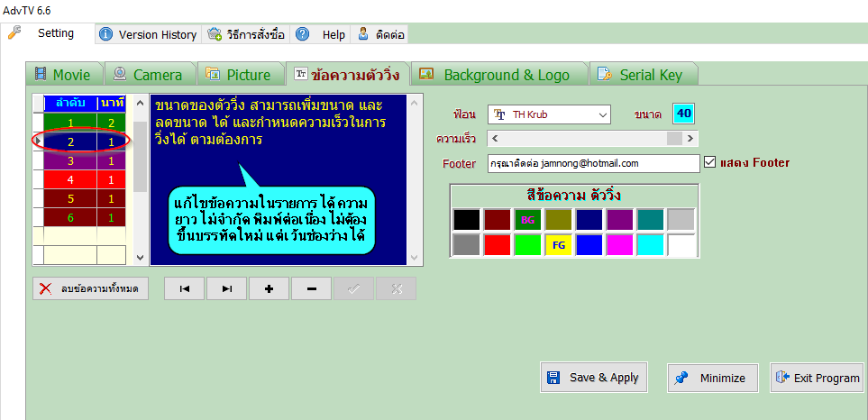Pick the purple color swatch
The height and width of the screenshot is (420, 868).
620,220
